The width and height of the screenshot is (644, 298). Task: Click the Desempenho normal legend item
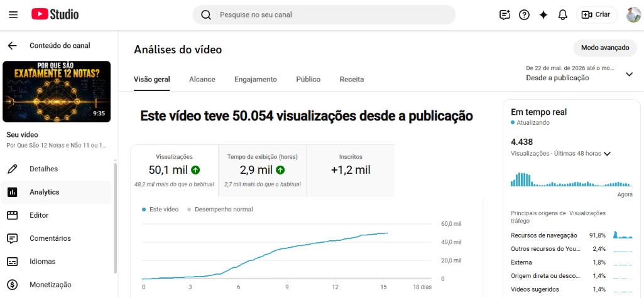click(x=220, y=210)
